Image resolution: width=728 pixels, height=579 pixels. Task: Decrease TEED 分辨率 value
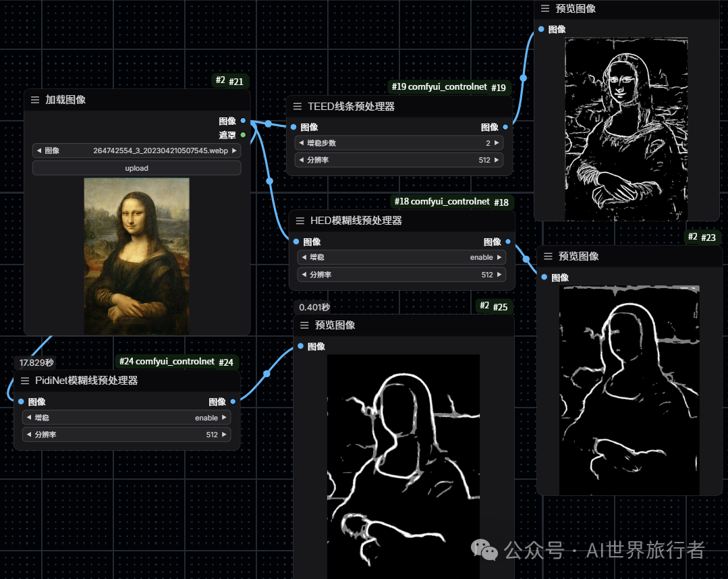[x=302, y=160]
